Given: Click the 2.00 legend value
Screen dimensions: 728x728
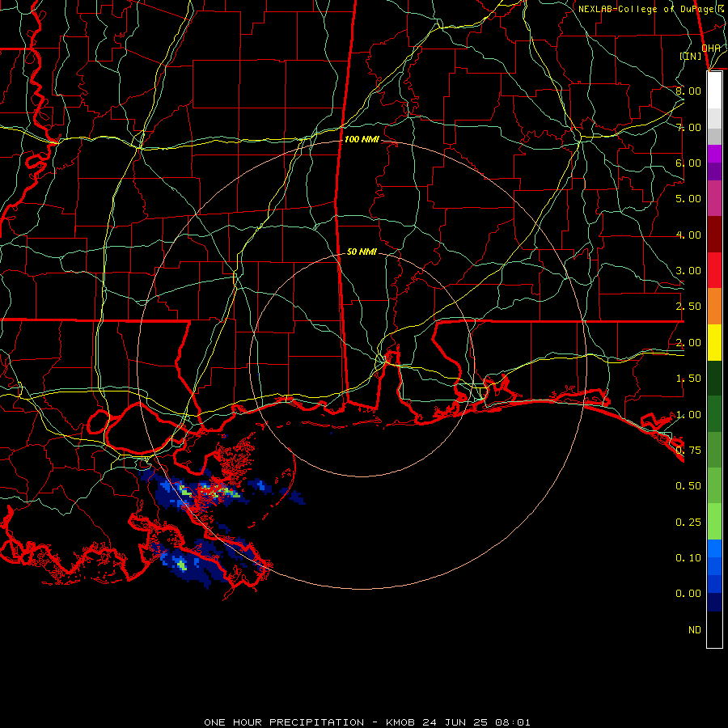Looking at the screenshot, I should coord(688,343).
